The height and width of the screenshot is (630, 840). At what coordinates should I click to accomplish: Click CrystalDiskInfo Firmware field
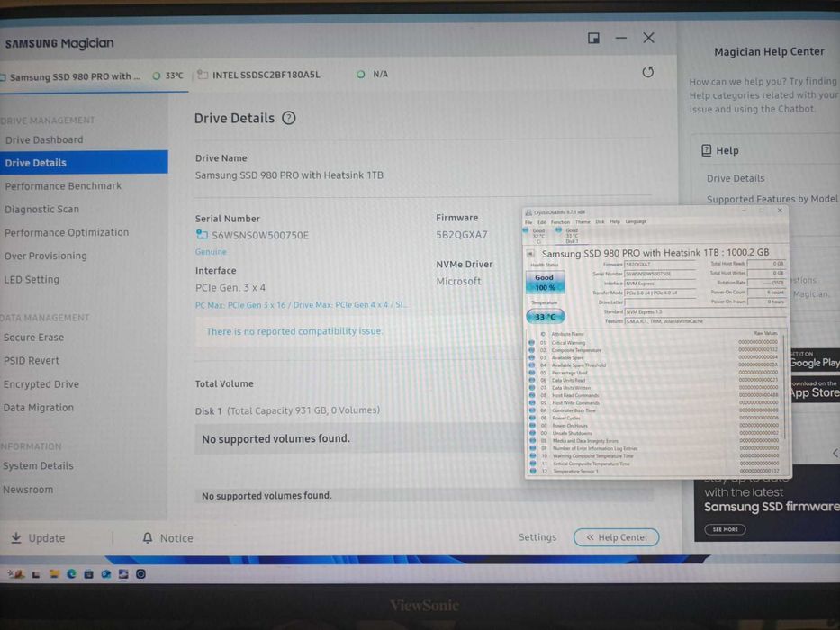[660, 264]
